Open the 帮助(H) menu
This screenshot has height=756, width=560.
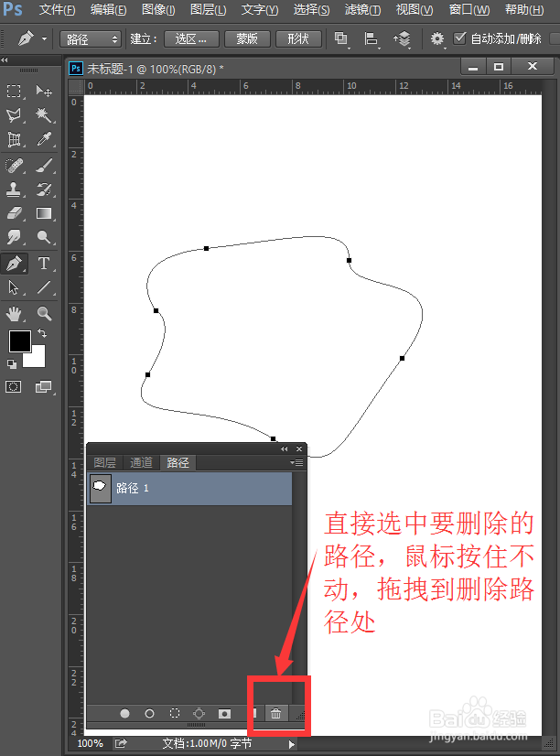tap(524, 10)
